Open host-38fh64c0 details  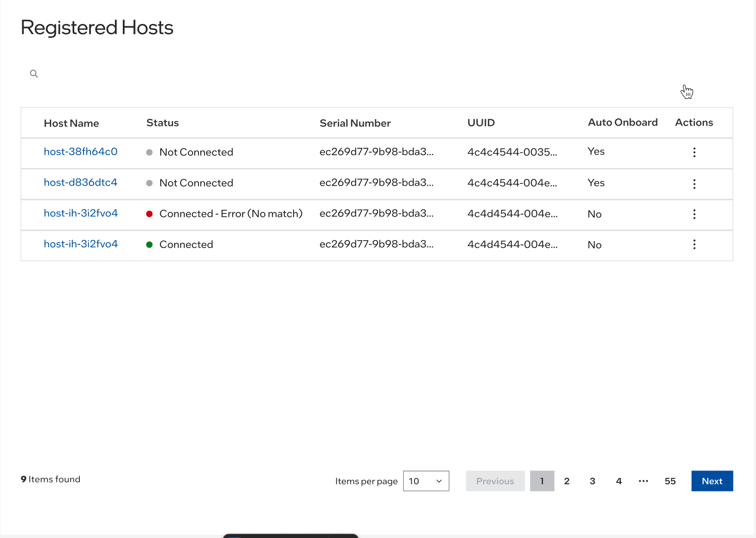pyautogui.click(x=80, y=151)
